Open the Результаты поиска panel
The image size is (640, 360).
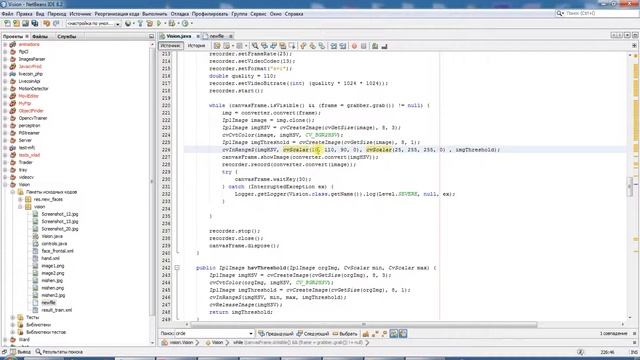tap(59, 352)
